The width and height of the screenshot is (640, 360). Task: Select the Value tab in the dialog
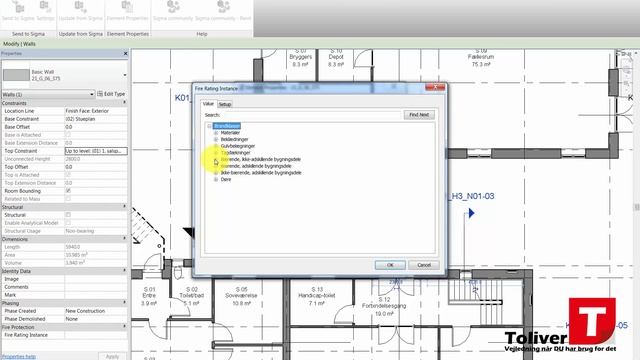[x=208, y=104]
